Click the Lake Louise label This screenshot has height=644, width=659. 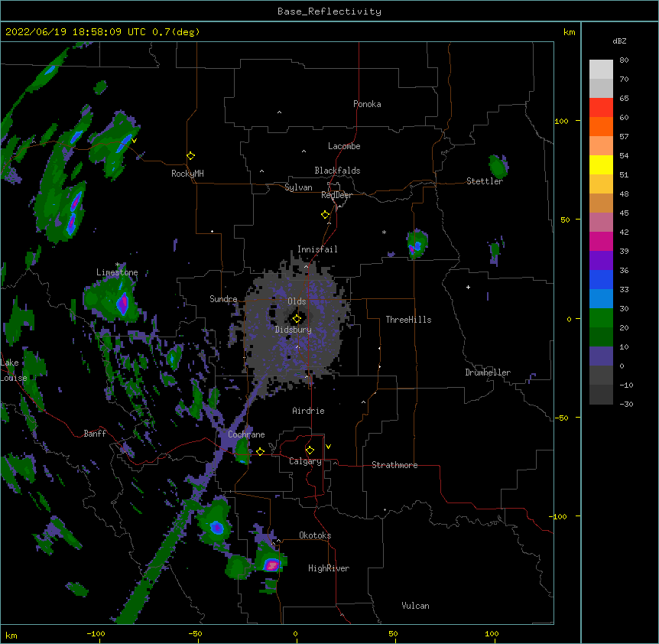13,370
